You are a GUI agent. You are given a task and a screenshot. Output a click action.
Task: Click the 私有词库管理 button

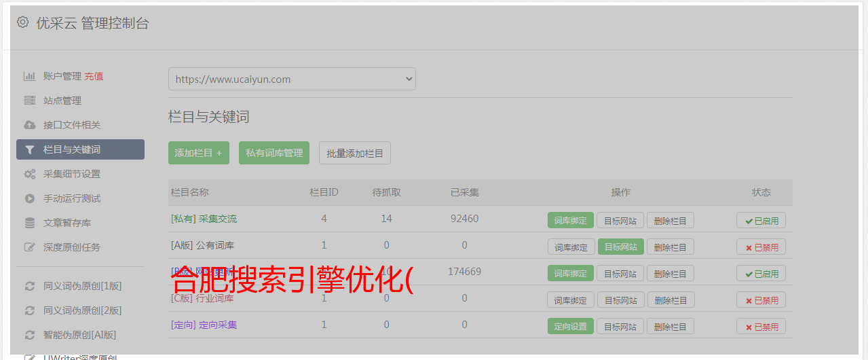point(274,153)
